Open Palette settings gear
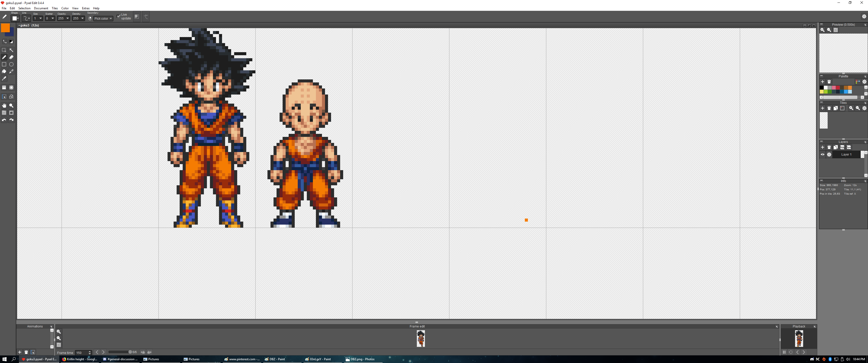Screen dimensions: 868x363 coord(864,82)
